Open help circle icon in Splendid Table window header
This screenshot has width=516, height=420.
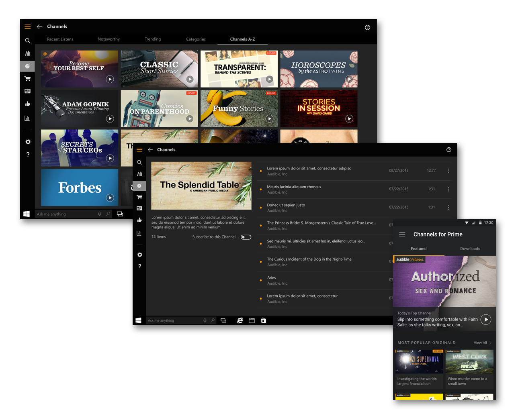point(449,150)
